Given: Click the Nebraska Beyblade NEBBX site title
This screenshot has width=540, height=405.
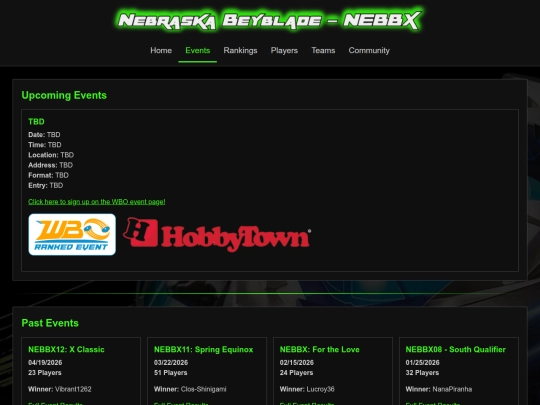Looking at the screenshot, I should pyautogui.click(x=269, y=20).
